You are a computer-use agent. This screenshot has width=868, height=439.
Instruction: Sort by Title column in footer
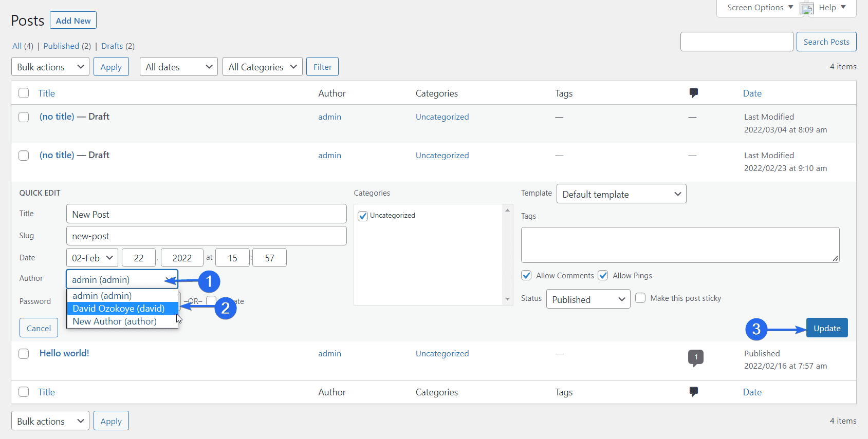click(x=46, y=392)
